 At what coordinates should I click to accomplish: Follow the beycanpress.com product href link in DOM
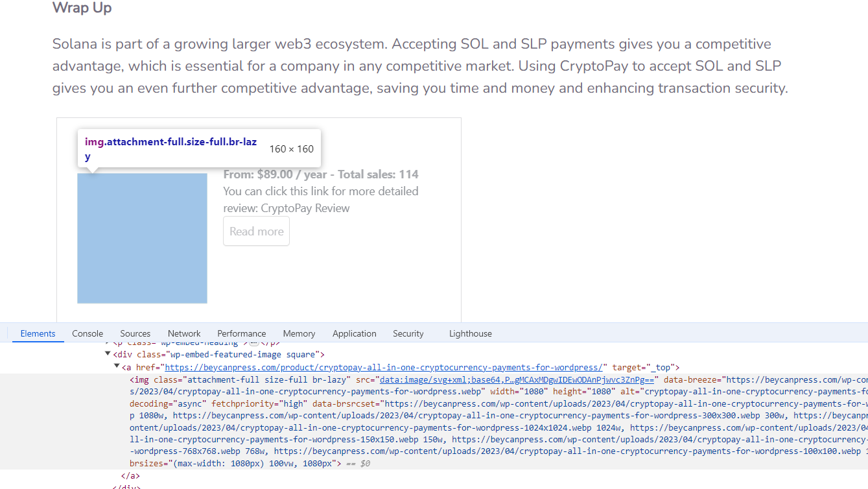click(x=384, y=367)
